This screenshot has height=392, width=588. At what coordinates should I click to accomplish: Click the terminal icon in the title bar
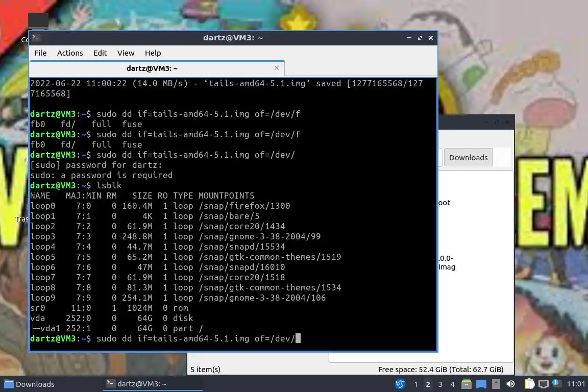click(x=36, y=37)
